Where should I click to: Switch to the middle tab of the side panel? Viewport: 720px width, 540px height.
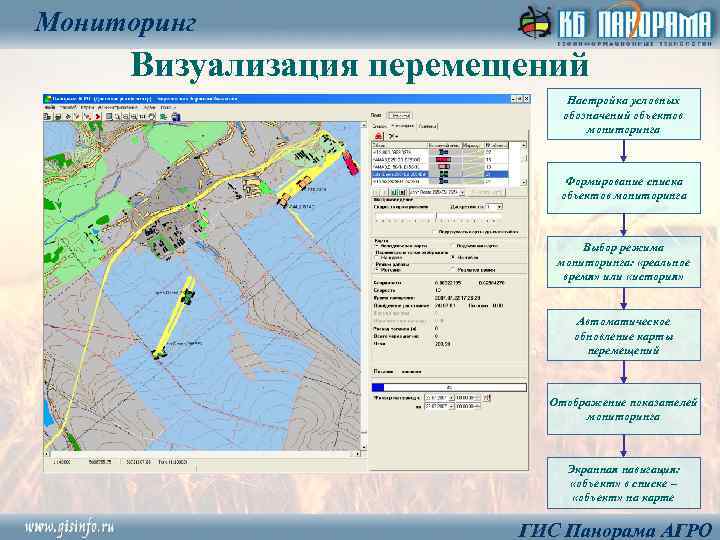(x=403, y=125)
